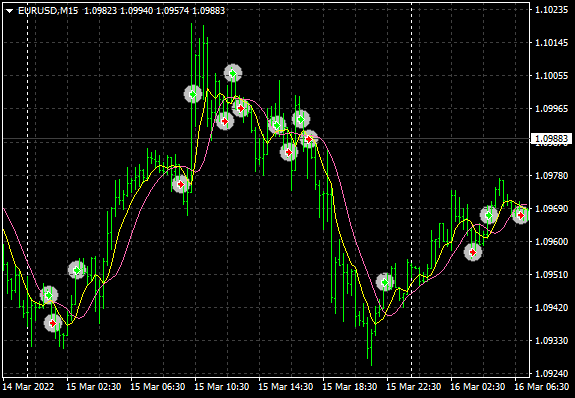Screen dimensions: 575x398
Task: Select the lowest red arrow signal near 14 Mar 2022
Action: point(53,323)
